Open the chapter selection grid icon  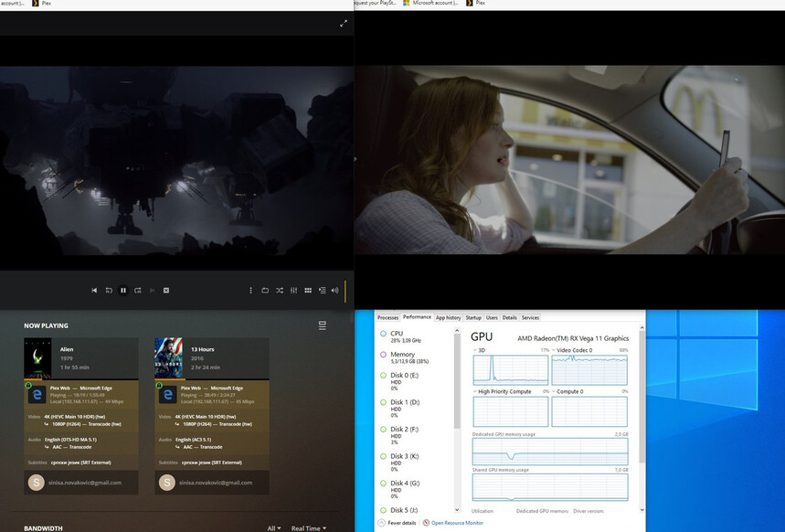[308, 291]
